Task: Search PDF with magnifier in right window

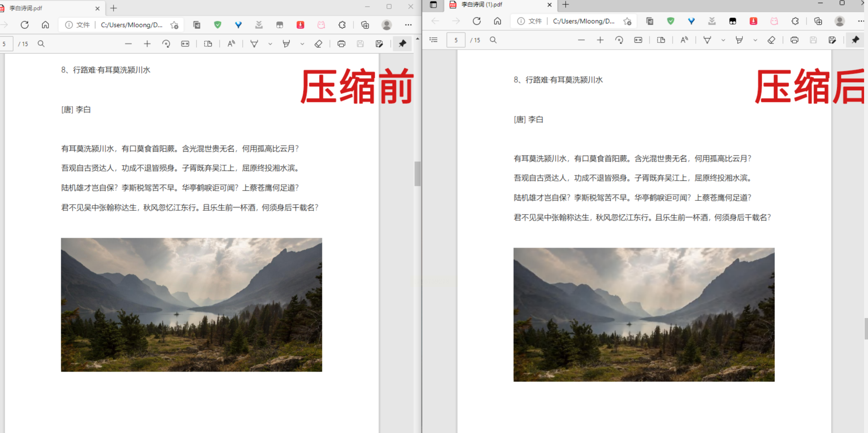Action: pos(493,40)
